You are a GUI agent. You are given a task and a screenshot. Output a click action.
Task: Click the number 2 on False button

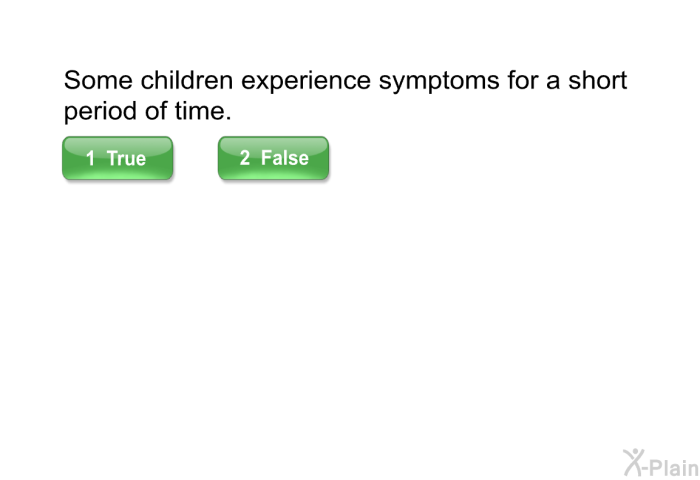[245, 158]
